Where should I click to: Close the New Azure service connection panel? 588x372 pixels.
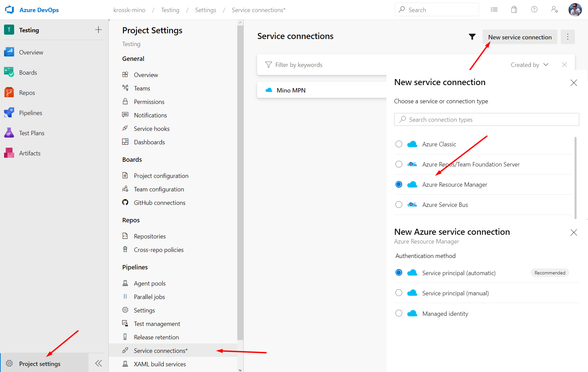pos(574,232)
